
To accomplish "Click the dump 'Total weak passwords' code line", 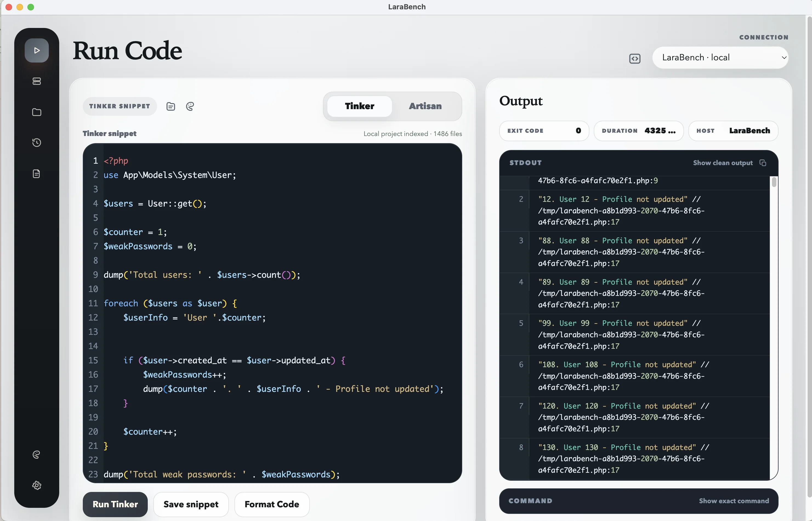I will 222,474.
